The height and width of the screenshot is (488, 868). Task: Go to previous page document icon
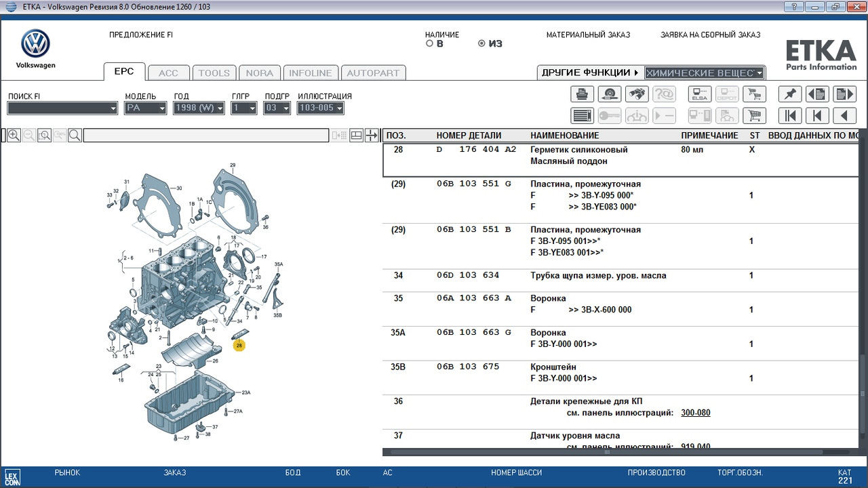coord(817,94)
